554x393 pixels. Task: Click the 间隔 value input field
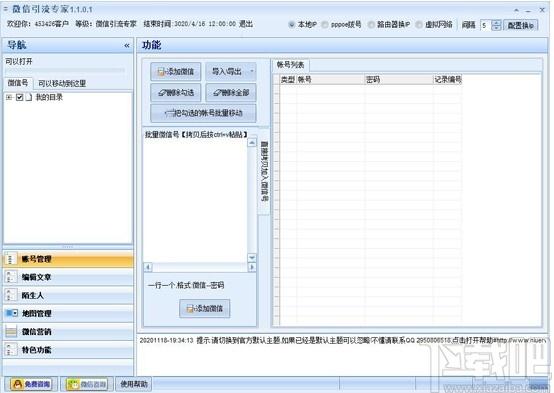[x=485, y=25]
